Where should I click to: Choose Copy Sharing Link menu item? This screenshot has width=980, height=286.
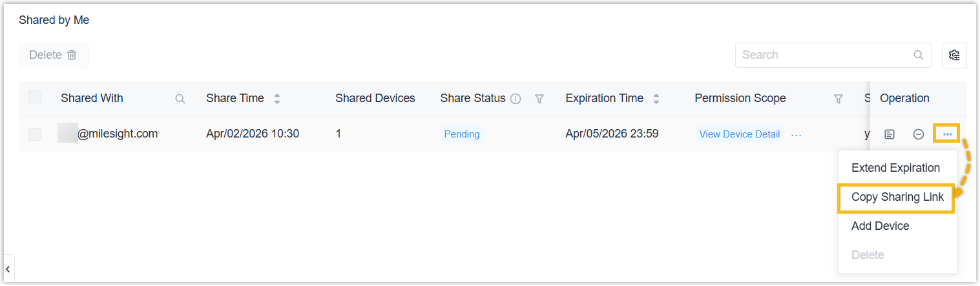tap(897, 197)
